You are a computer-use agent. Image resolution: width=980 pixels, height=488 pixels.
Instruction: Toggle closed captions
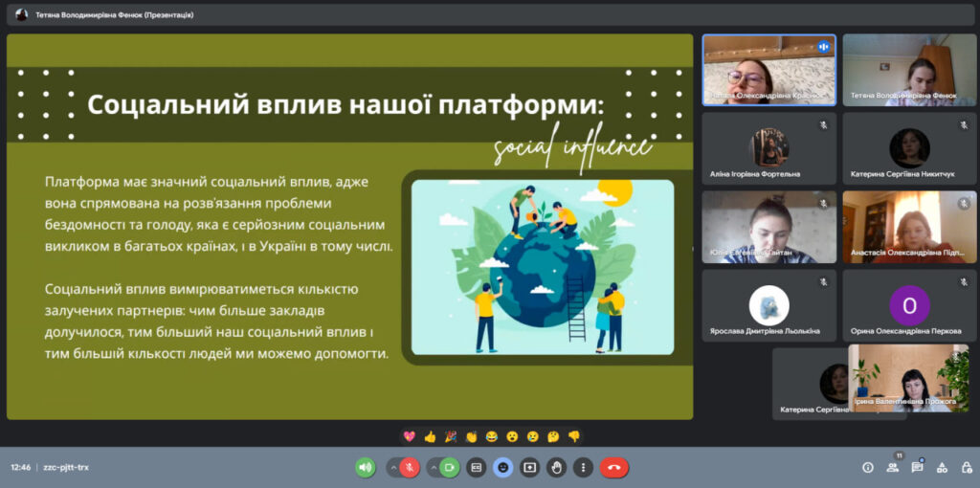coord(477,468)
